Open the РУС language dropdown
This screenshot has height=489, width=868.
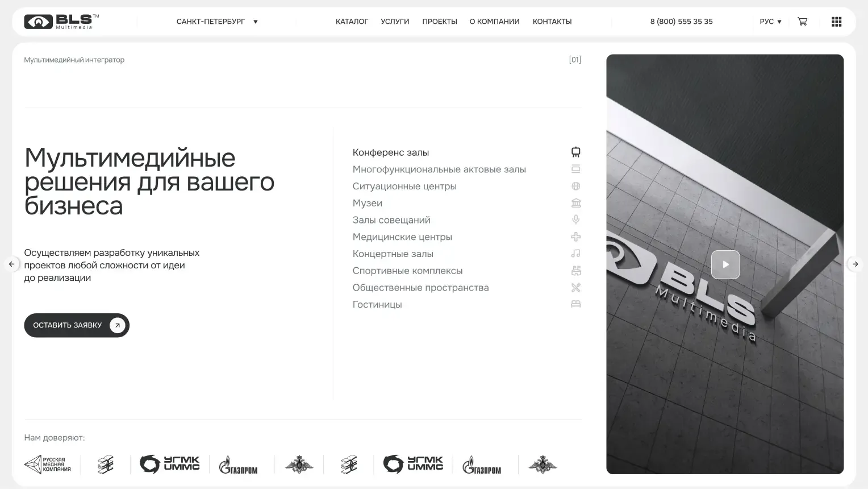(x=770, y=22)
